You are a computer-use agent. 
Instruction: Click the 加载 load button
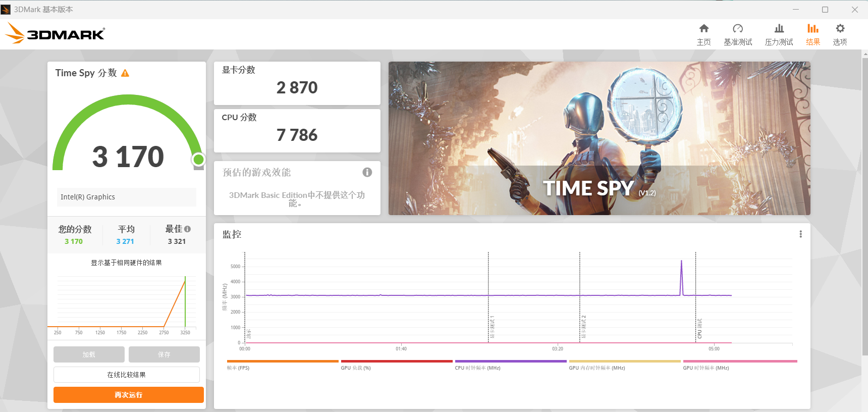89,354
